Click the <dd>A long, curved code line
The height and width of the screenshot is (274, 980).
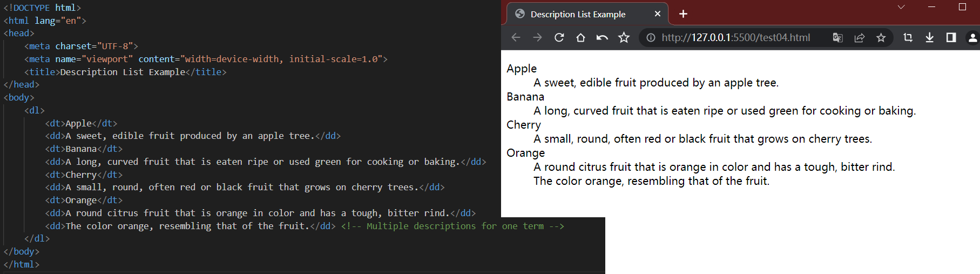266,162
